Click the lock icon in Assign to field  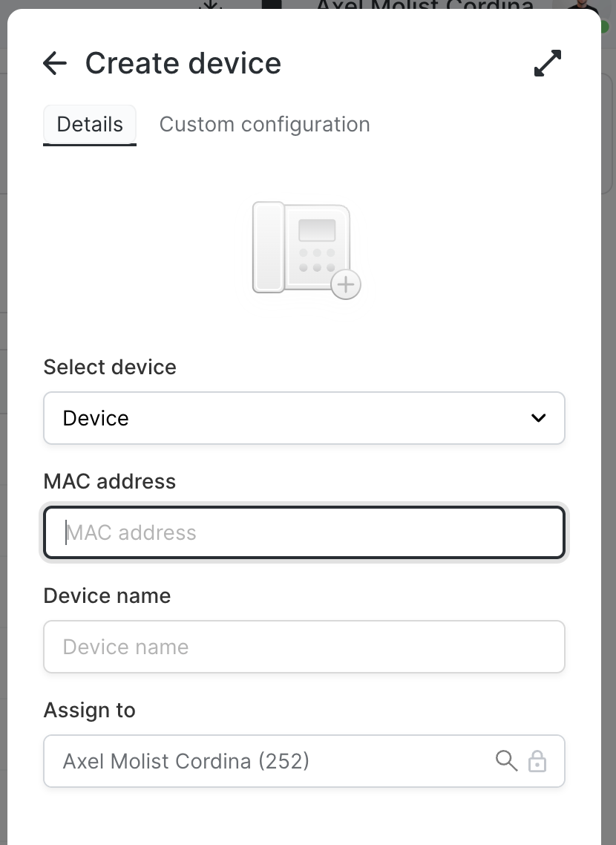[537, 762]
